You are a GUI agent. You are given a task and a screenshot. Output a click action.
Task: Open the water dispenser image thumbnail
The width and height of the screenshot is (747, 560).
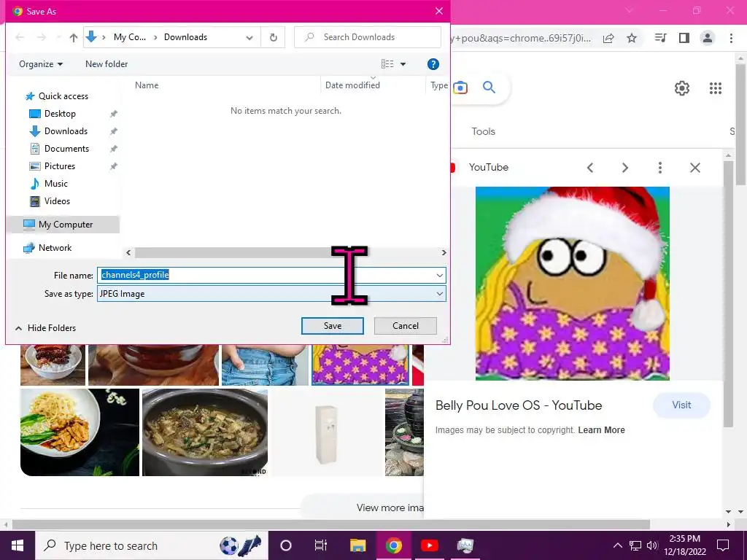pos(326,432)
